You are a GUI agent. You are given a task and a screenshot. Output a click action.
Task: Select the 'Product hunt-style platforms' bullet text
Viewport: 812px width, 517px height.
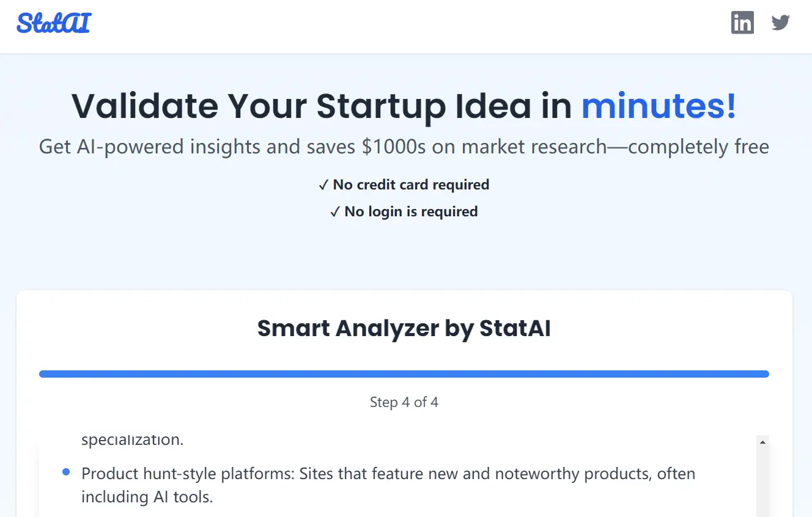[388, 473]
